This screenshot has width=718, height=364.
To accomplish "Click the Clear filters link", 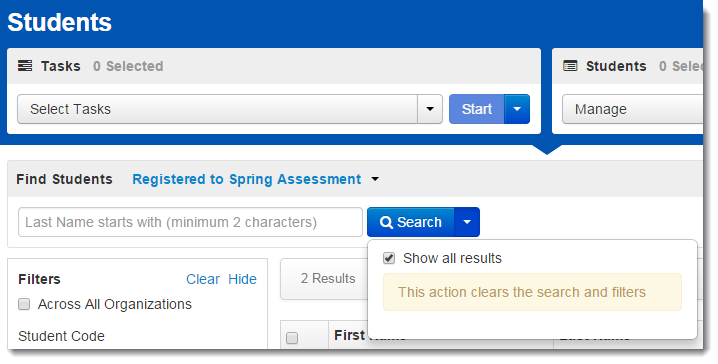I will pyautogui.click(x=203, y=279).
